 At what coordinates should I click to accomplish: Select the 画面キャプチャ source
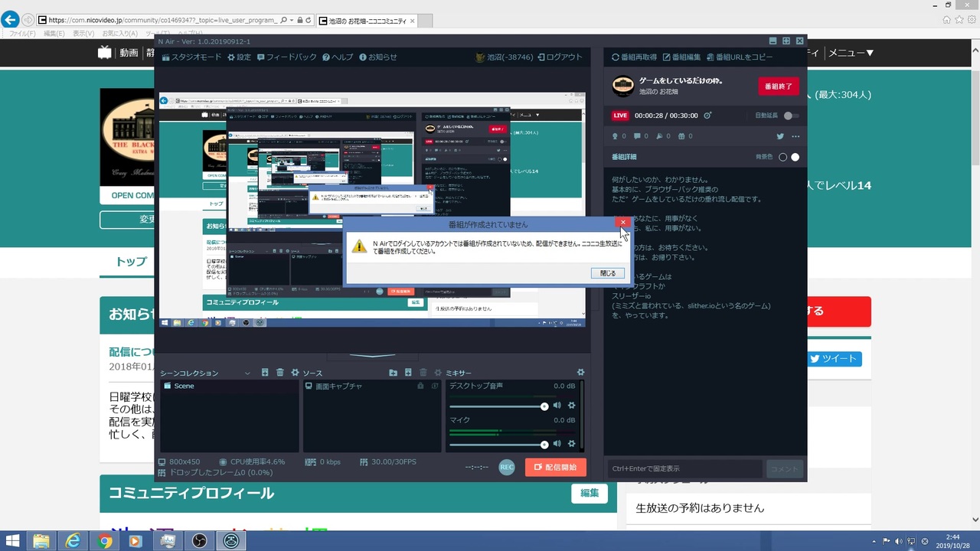(x=372, y=386)
